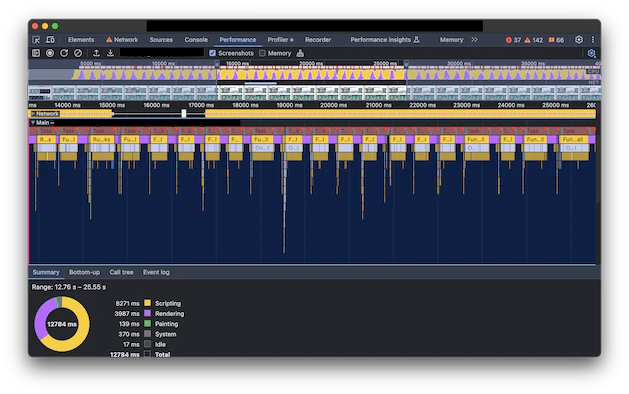Open the DevTools three-dot customize menu
Image resolution: width=629 pixels, height=394 pixels.
[x=592, y=40]
